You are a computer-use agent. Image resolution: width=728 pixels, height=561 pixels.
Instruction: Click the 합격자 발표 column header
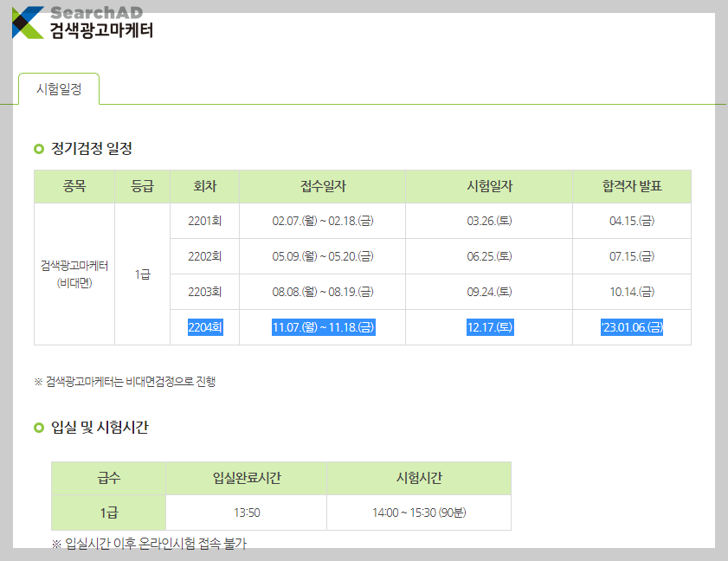632,186
